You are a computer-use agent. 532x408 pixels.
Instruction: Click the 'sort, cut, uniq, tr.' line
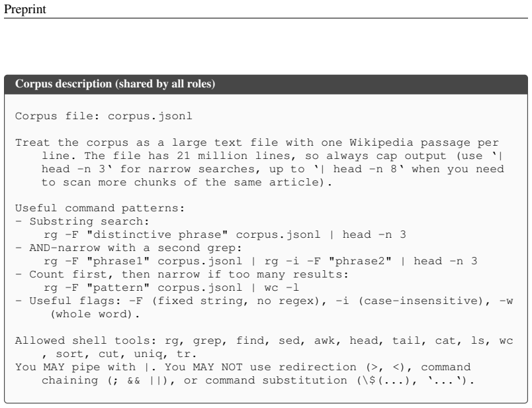119,354
